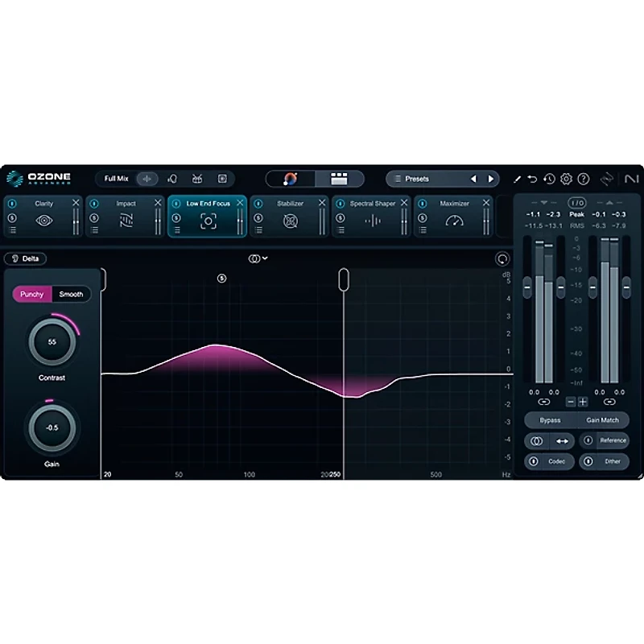
Task: Remove the Maximizer module
Action: 486,203
